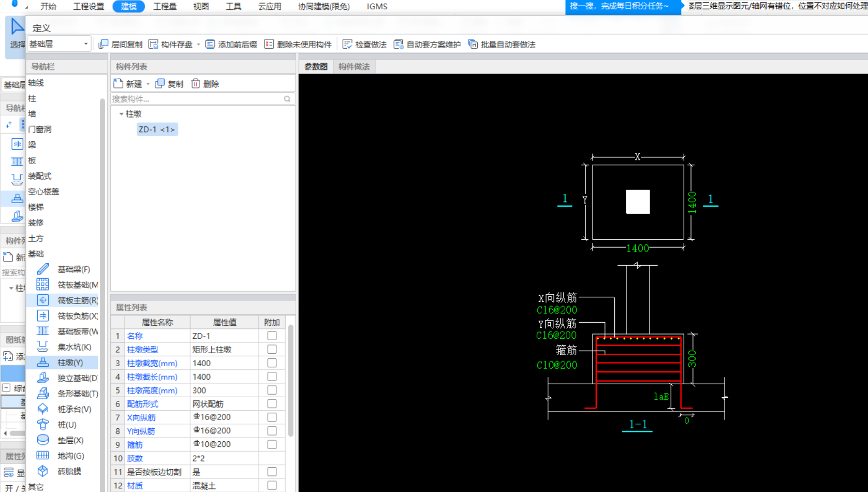The width and height of the screenshot is (868, 492).
Task: Select the 地沟(G) trench icon
Action: coord(43,455)
